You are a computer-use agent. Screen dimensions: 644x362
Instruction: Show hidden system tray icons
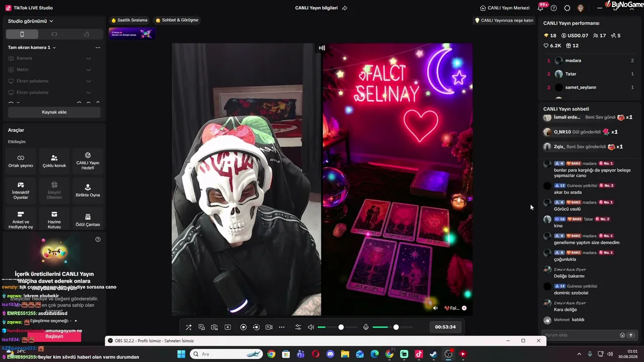tap(579, 354)
